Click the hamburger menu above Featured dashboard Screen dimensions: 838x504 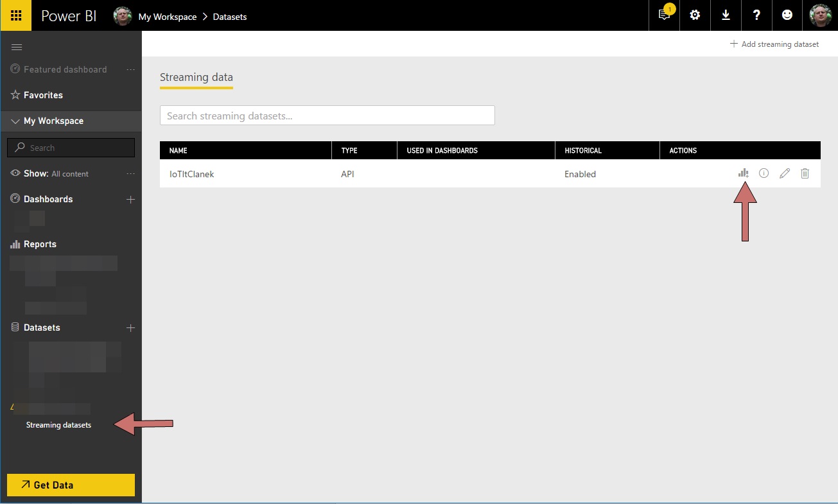tap(17, 46)
